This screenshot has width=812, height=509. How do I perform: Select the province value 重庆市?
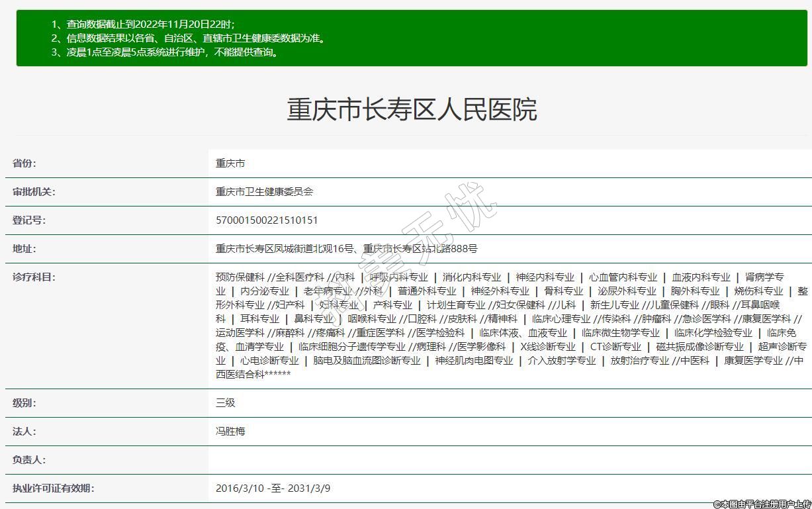(230, 163)
